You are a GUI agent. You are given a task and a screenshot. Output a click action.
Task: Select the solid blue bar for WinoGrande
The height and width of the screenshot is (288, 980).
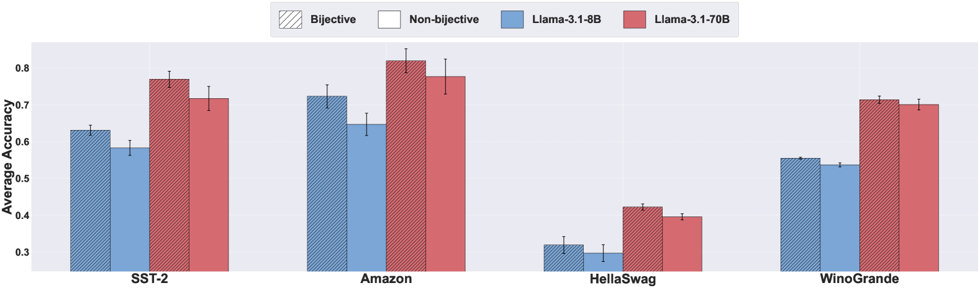(840, 218)
